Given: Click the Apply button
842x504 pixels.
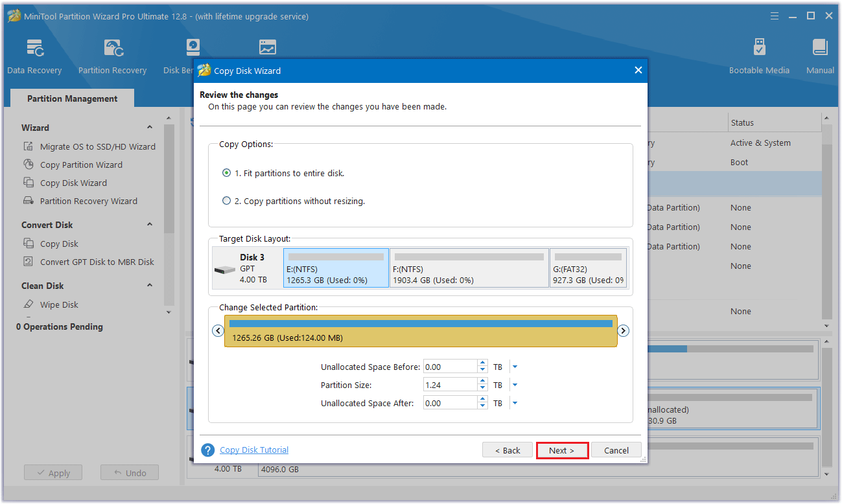Looking at the screenshot, I should click(x=53, y=473).
